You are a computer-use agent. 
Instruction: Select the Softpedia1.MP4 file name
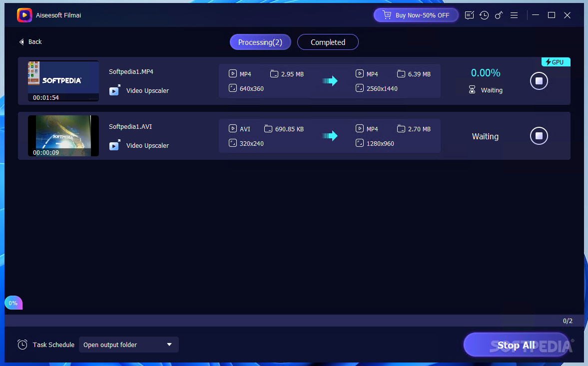tap(131, 71)
